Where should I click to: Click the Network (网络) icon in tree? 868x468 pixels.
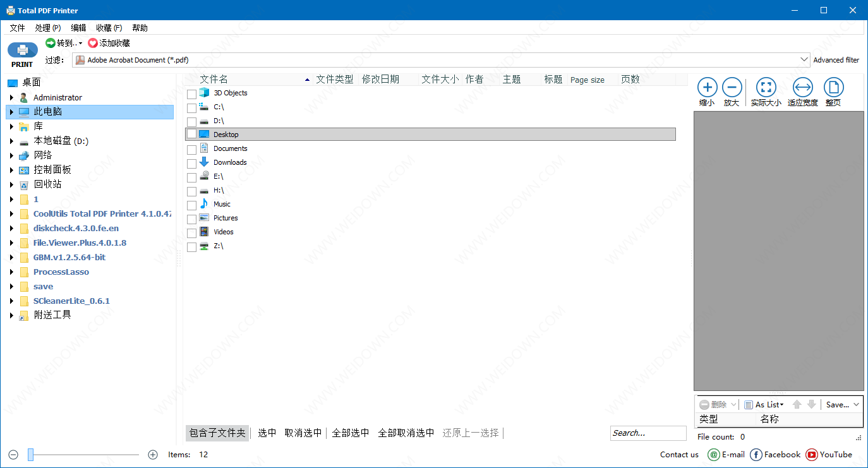pos(24,155)
